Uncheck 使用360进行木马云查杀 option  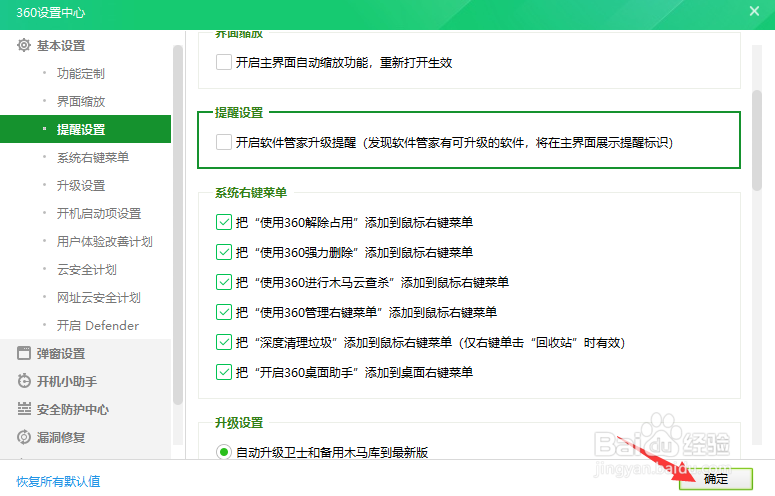pyautogui.click(x=224, y=283)
